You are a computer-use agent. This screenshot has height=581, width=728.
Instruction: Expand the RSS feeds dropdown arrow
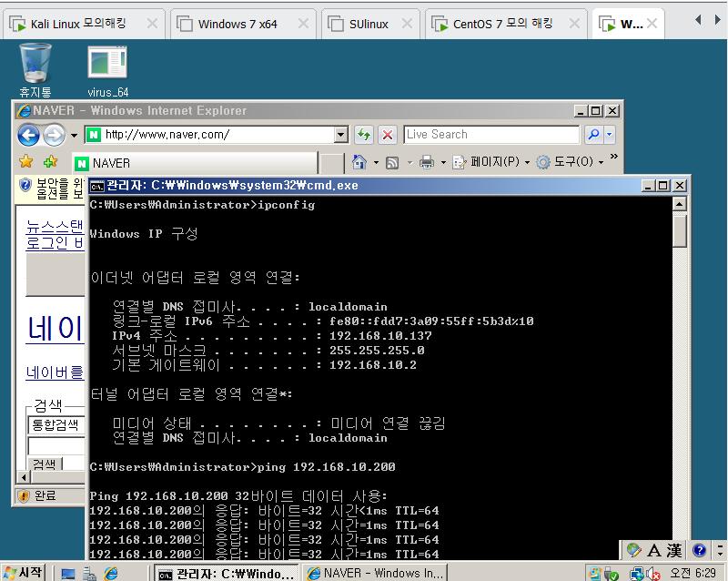click(x=410, y=162)
